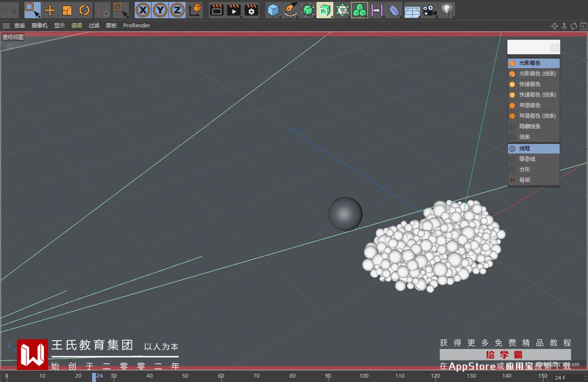The height and width of the screenshot is (382, 588).
Task: Open the green stacked-cubes object icon
Action: click(x=360, y=10)
